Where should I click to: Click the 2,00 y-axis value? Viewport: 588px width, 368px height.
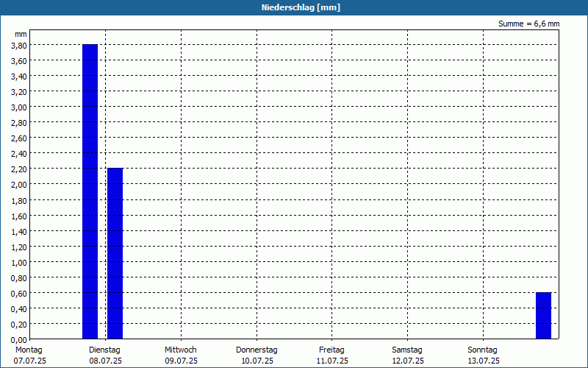click(x=19, y=185)
